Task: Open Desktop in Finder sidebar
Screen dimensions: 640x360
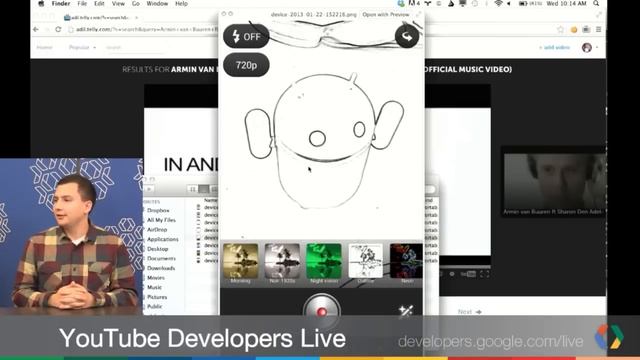Action: point(158,249)
